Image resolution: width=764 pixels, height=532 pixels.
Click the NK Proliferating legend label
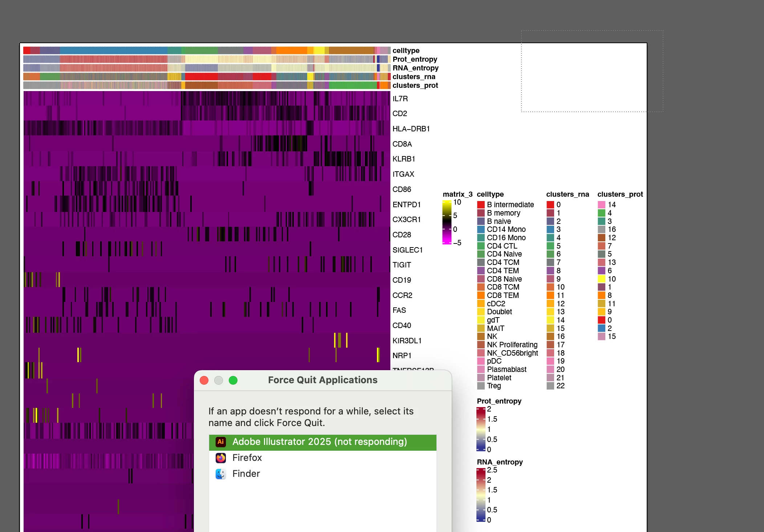coord(512,345)
